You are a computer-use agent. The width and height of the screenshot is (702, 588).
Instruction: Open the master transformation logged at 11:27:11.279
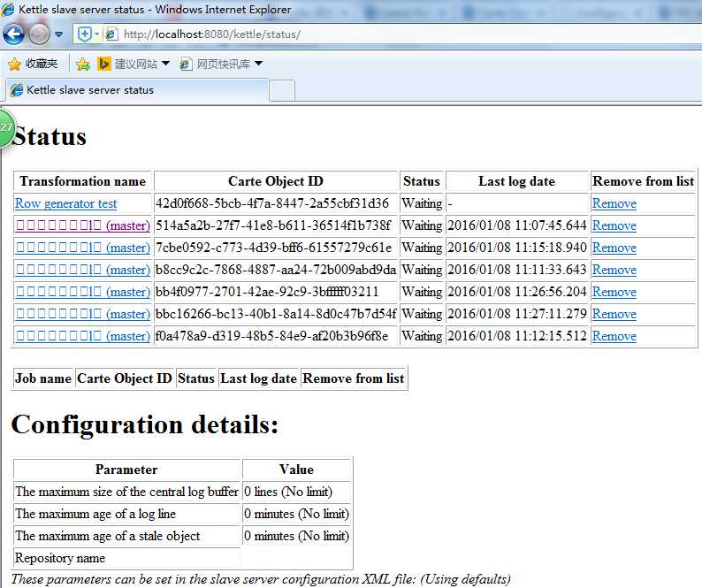83,314
